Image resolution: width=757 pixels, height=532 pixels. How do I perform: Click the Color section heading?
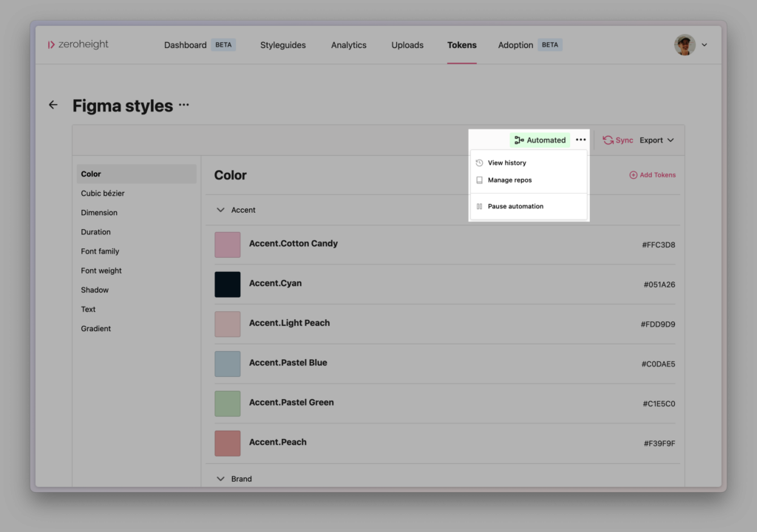point(231,175)
